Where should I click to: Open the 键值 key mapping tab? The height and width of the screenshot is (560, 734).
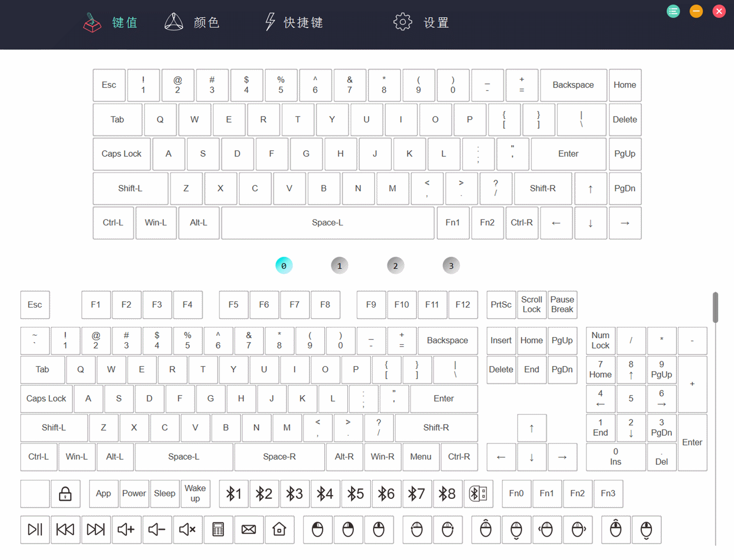[x=110, y=22]
